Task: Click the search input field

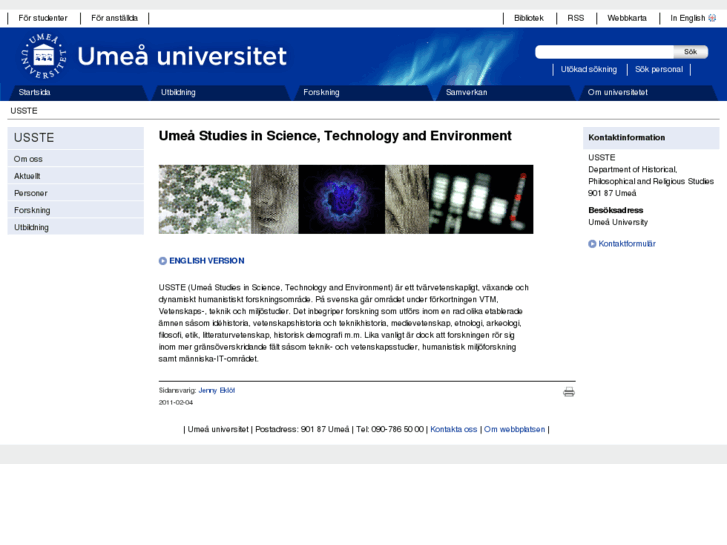Action: click(605, 51)
